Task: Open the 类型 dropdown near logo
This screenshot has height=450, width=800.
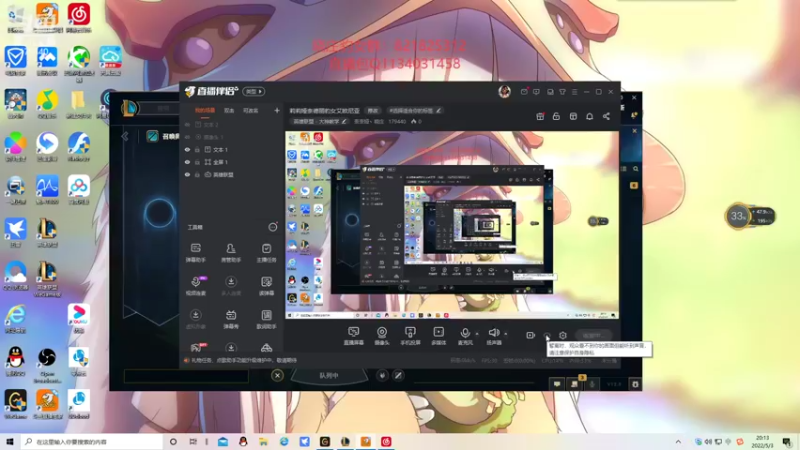Action: (254, 91)
